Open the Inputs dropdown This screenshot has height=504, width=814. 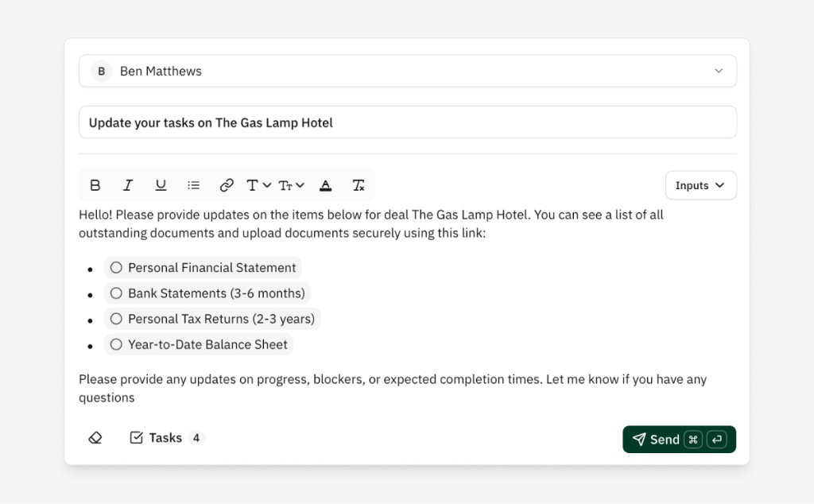(x=700, y=185)
